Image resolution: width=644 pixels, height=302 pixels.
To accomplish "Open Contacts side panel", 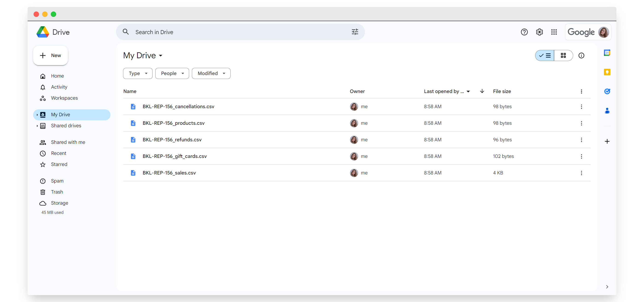I will (607, 110).
